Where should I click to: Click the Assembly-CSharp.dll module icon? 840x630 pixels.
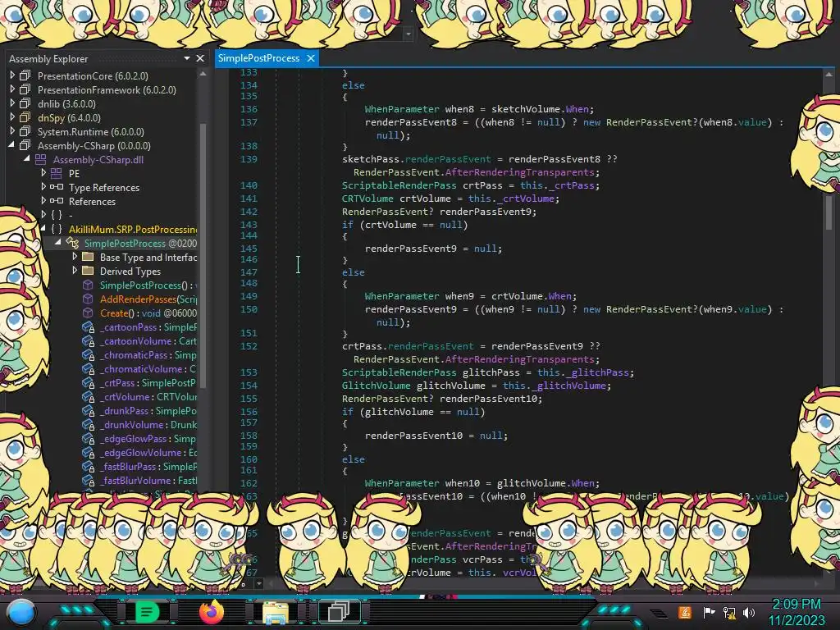click(41, 159)
